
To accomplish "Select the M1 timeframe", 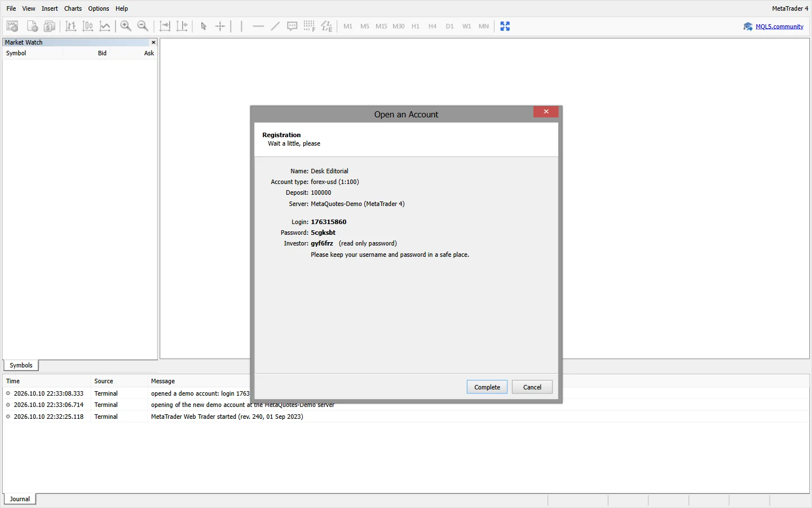I will [348, 27].
